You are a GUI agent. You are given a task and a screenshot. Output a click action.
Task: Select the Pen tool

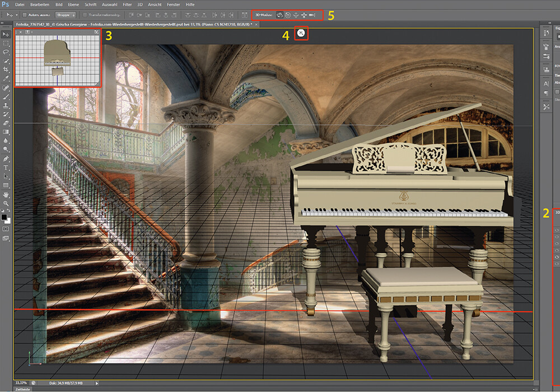6,159
